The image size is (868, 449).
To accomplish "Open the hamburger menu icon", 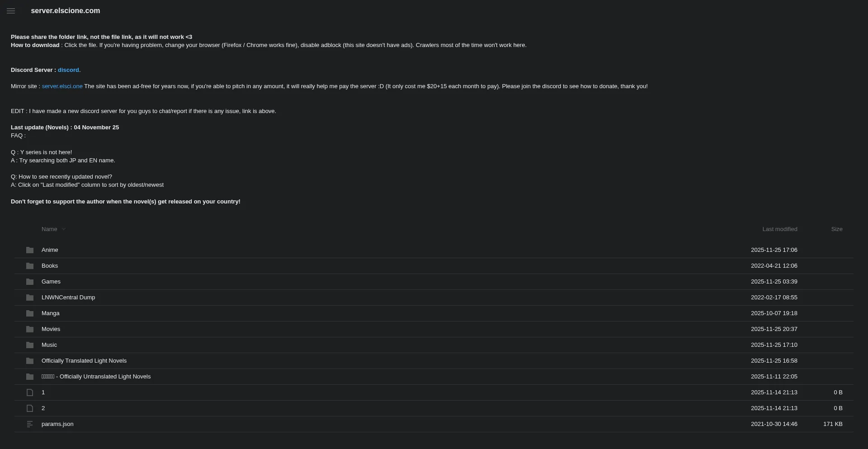I will pyautogui.click(x=11, y=11).
